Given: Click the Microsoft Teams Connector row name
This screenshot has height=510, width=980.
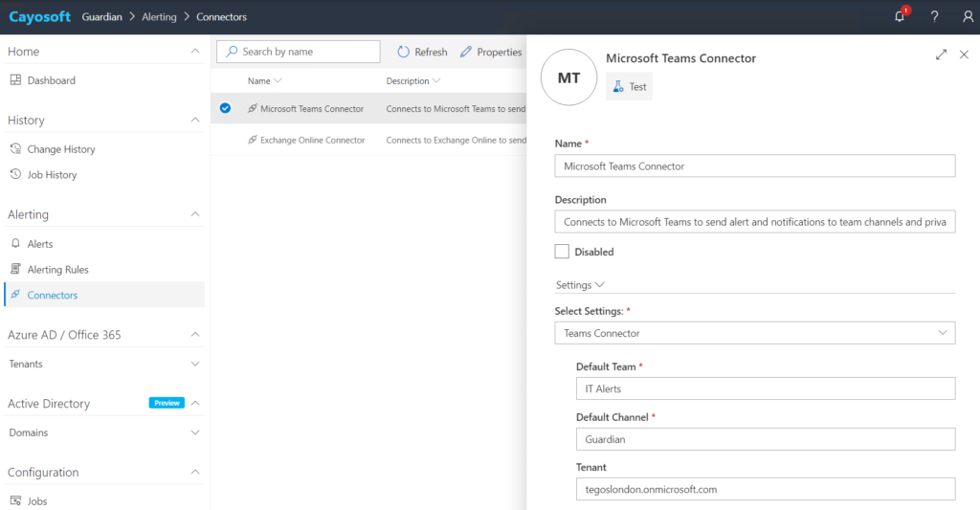Looking at the screenshot, I should pos(311,108).
